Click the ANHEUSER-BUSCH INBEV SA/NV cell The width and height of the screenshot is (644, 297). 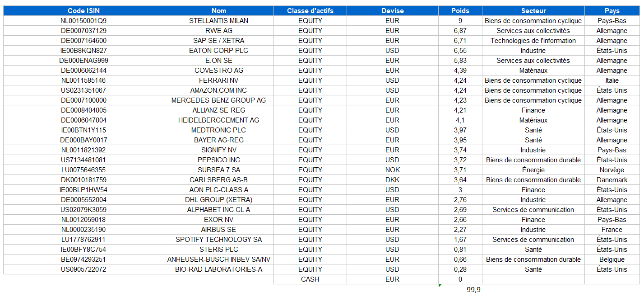[x=219, y=259]
